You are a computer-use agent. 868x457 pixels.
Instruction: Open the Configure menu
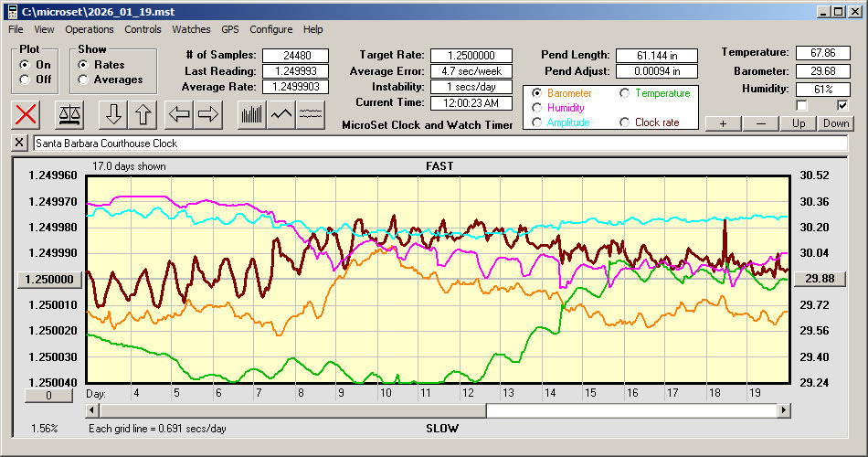(271, 29)
